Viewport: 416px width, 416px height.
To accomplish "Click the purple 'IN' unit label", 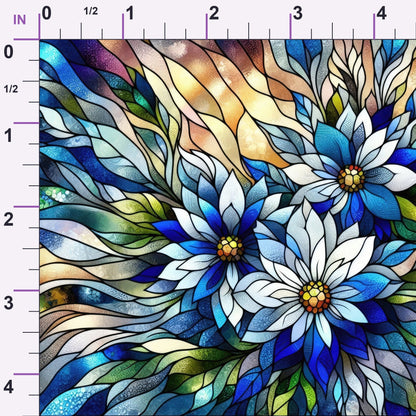I will click(x=19, y=20).
